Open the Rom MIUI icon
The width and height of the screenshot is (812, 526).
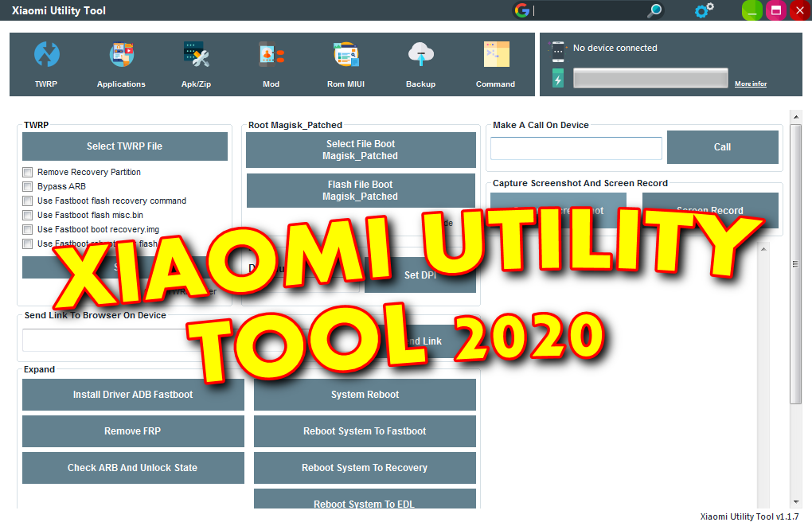(346, 54)
